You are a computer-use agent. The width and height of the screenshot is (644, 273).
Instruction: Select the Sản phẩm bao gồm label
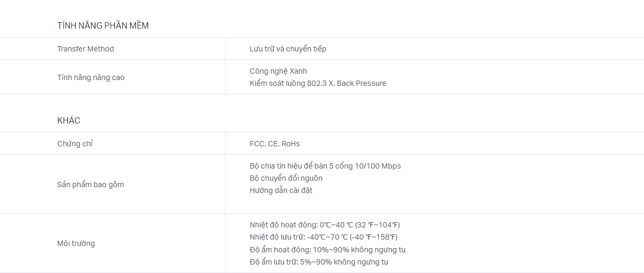coord(91,184)
